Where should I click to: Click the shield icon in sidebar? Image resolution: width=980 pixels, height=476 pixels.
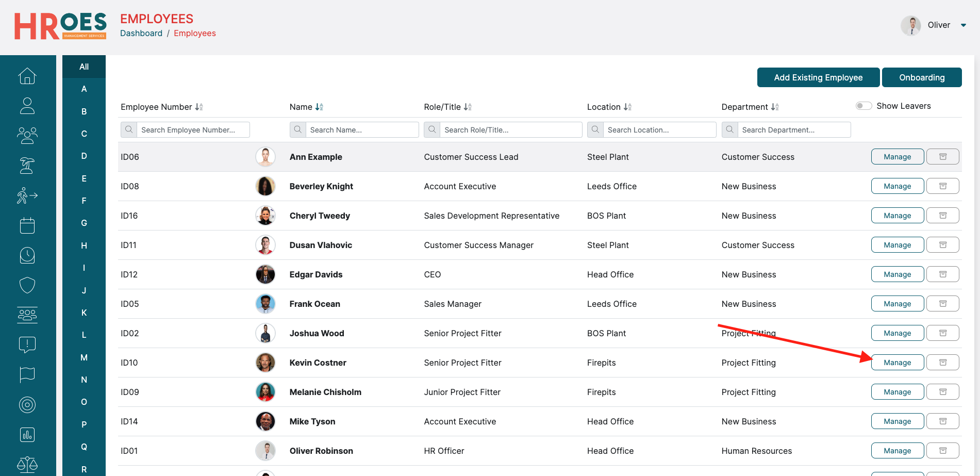pyautogui.click(x=27, y=285)
